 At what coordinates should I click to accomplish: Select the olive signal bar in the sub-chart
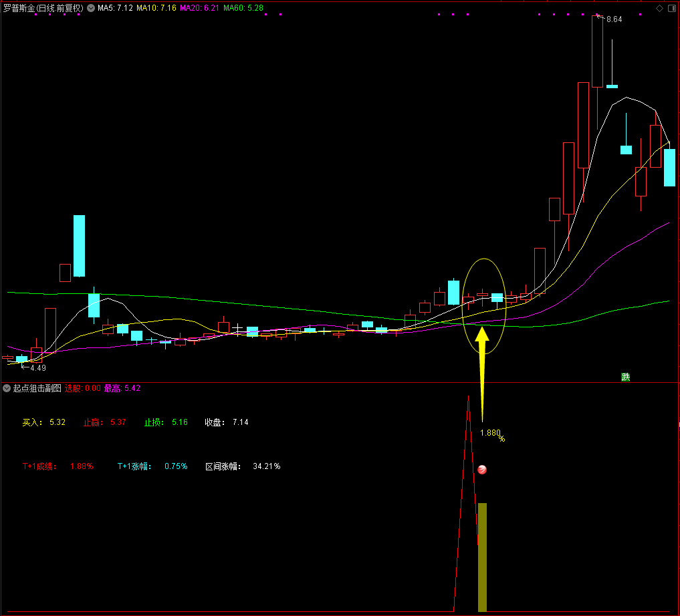tap(482, 557)
